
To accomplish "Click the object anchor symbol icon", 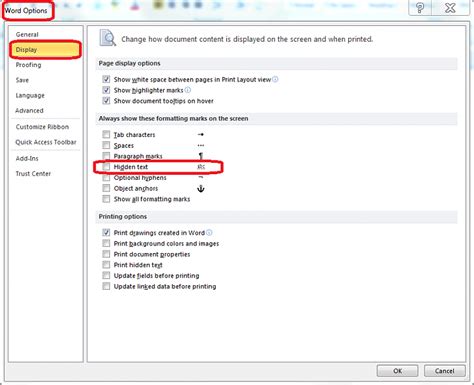I will (201, 189).
